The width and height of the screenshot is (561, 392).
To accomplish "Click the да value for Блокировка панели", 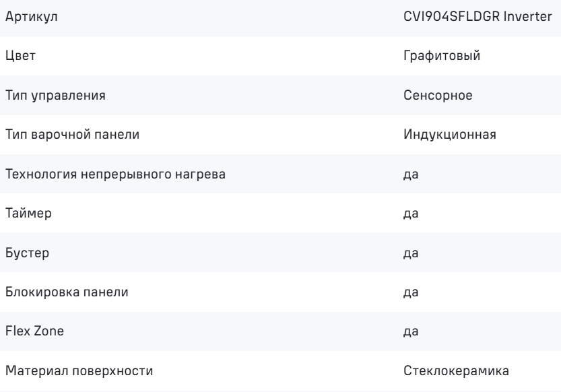I will 411,292.
